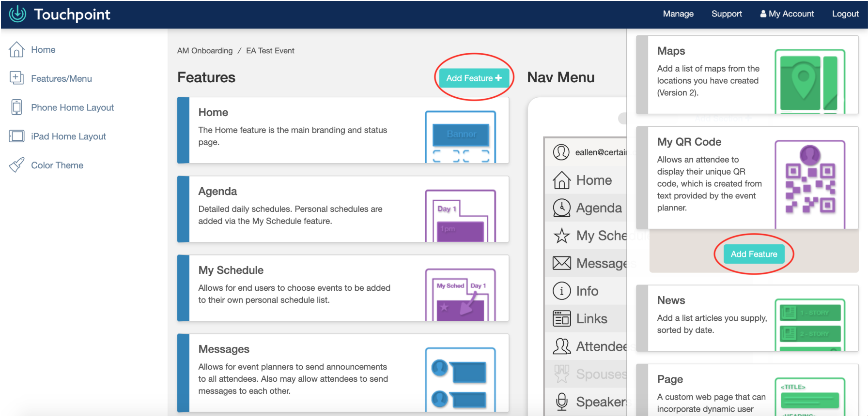Click the Home feature banner thumbnail
Screen dimensions: 868x418
460,137
